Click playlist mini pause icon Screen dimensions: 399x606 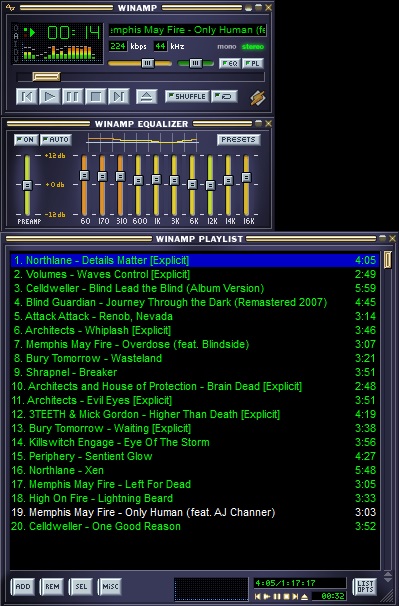(276, 597)
